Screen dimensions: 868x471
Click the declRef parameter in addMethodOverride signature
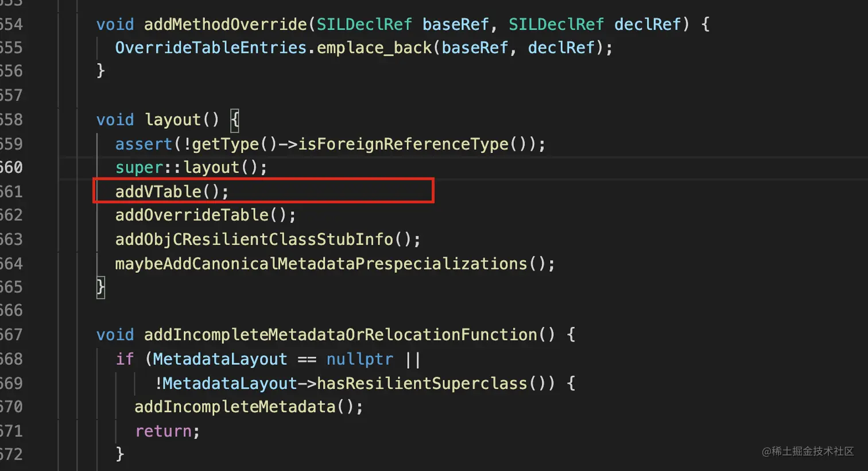[648, 24]
